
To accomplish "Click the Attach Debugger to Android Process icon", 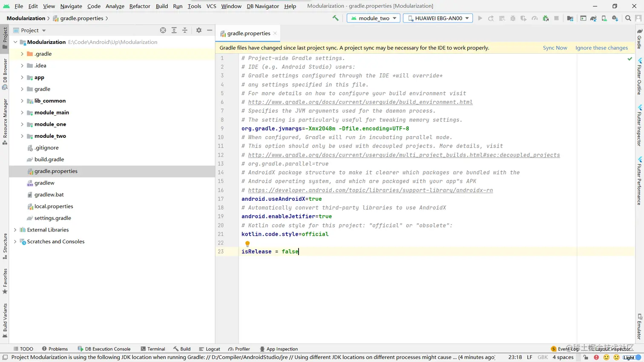I will [546, 18].
